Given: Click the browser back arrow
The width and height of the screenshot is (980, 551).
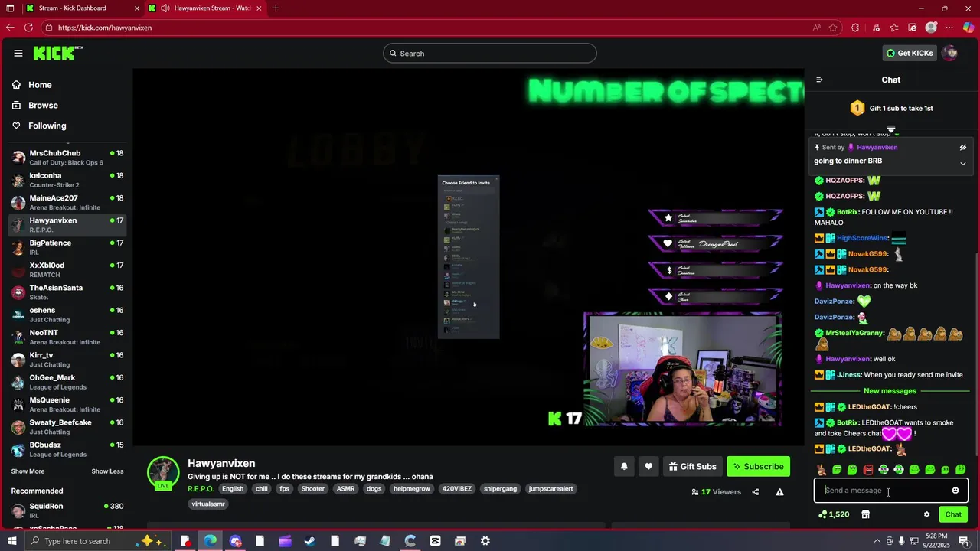Looking at the screenshot, I should click(9, 28).
